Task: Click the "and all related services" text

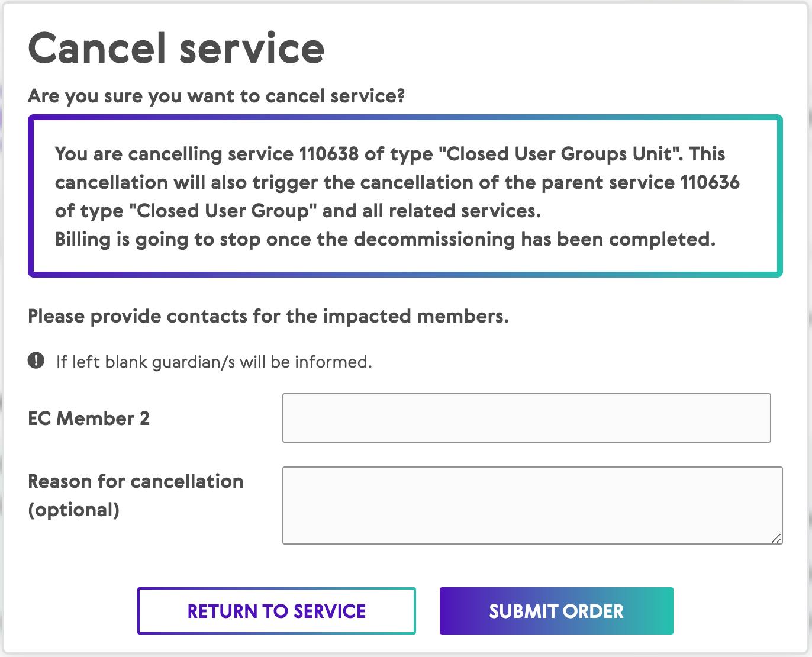Action: pos(431,211)
